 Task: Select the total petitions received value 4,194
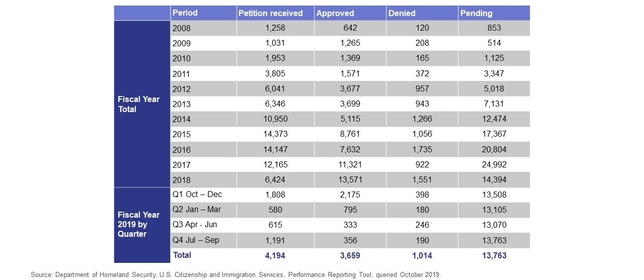point(275,255)
